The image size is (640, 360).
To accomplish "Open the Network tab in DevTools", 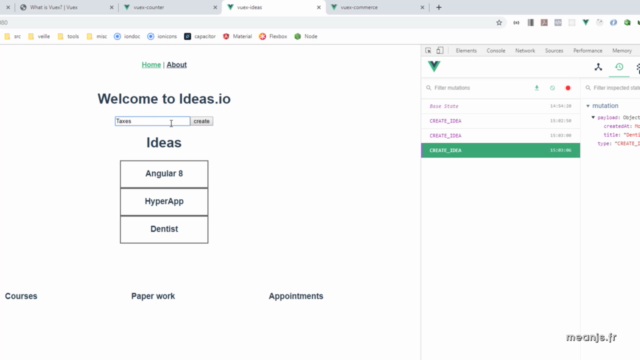I will [x=525, y=51].
